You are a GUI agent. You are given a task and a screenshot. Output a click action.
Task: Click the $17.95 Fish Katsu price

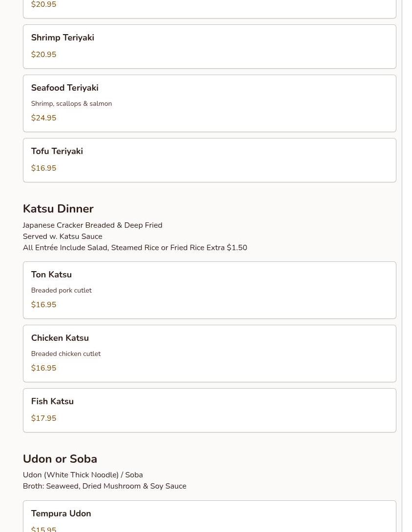(43, 418)
